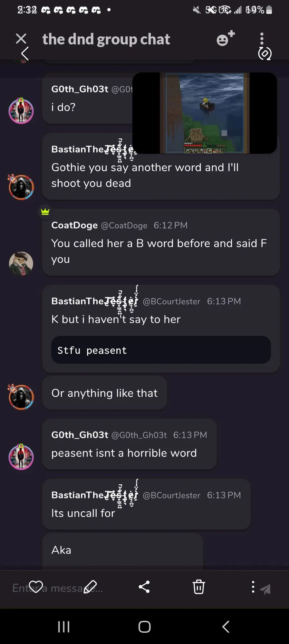289x644 pixels.
Task: Tap the 'peasent isnt a horrible word' message
Action: point(124,453)
